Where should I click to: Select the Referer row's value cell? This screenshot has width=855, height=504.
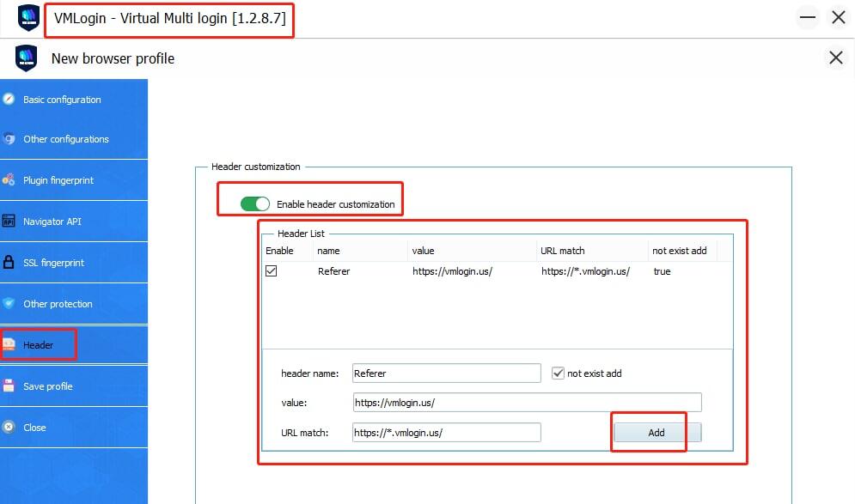(452, 271)
